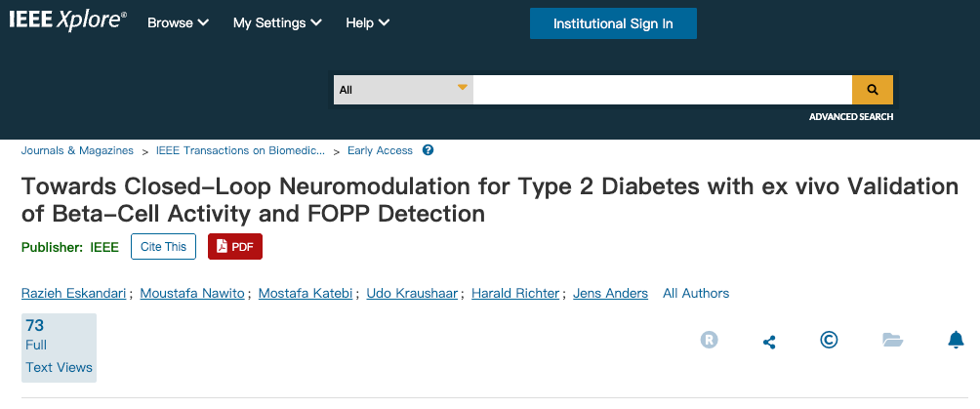
Task: Click the Cite This button
Action: [163, 247]
